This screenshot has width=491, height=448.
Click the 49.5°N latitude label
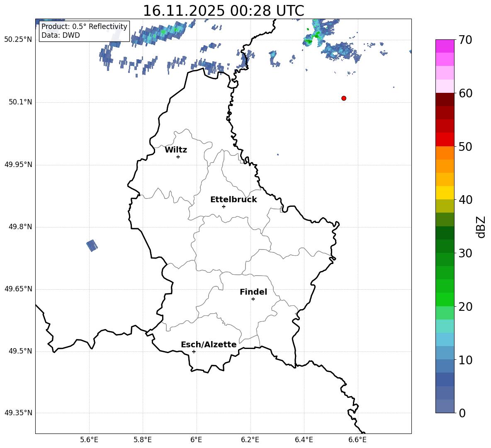click(x=20, y=351)
